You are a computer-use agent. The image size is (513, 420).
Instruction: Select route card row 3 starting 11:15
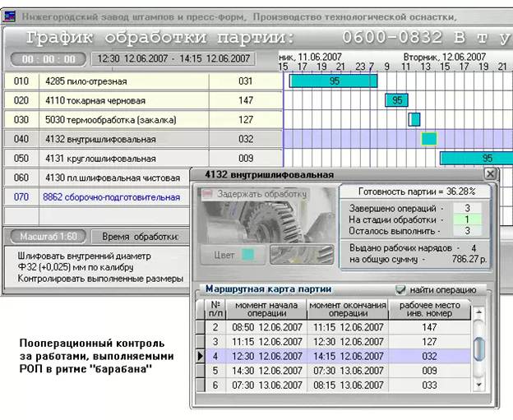(334, 341)
